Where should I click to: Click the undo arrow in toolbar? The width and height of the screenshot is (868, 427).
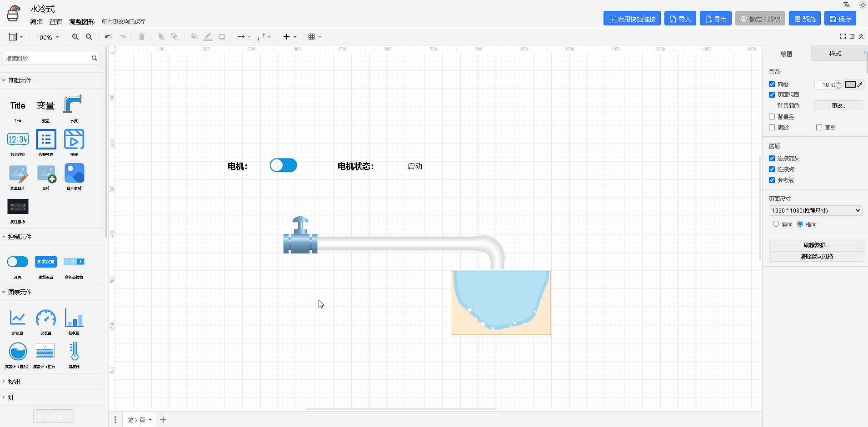click(108, 37)
